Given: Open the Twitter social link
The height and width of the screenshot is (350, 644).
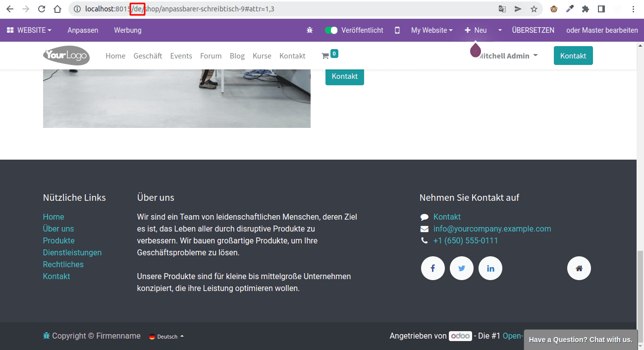Looking at the screenshot, I should [x=462, y=268].
